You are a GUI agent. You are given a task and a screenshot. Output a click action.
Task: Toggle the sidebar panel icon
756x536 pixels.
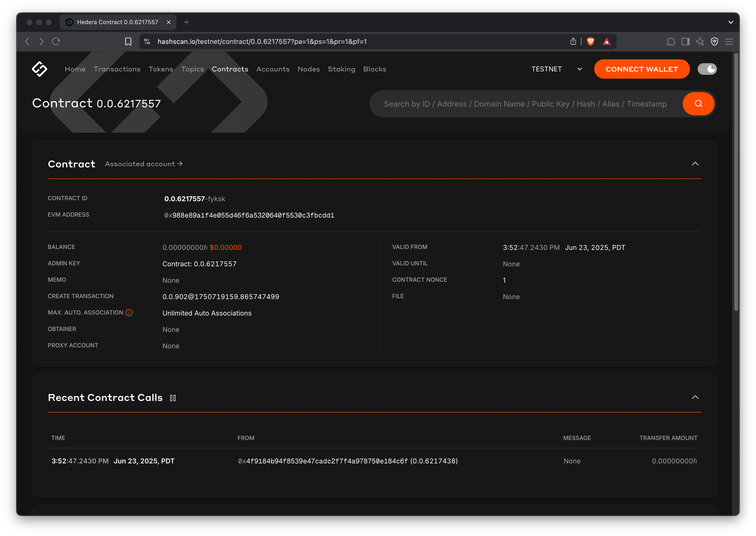coord(685,41)
